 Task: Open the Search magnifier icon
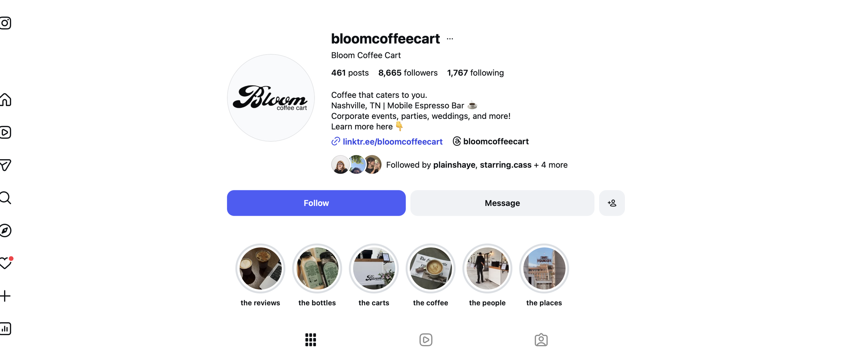5,198
